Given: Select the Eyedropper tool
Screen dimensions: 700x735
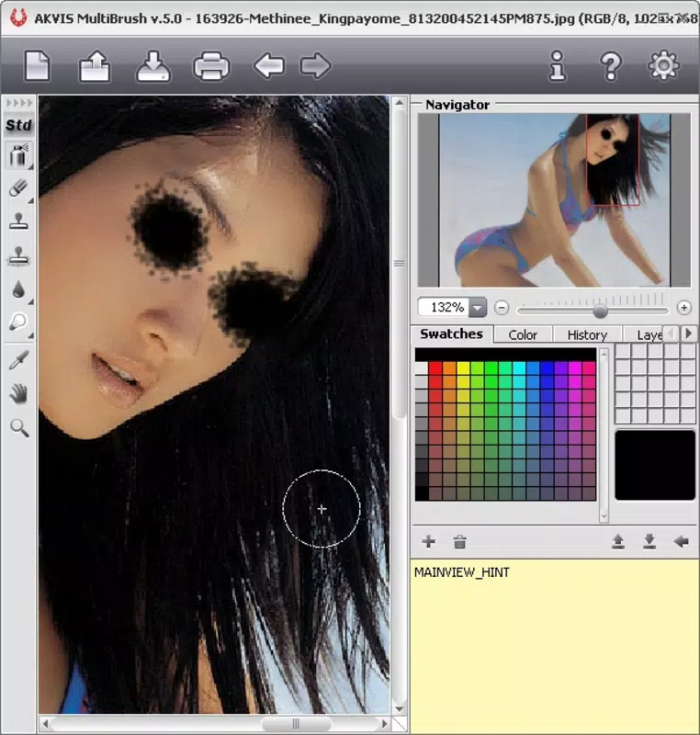Looking at the screenshot, I should (x=18, y=360).
